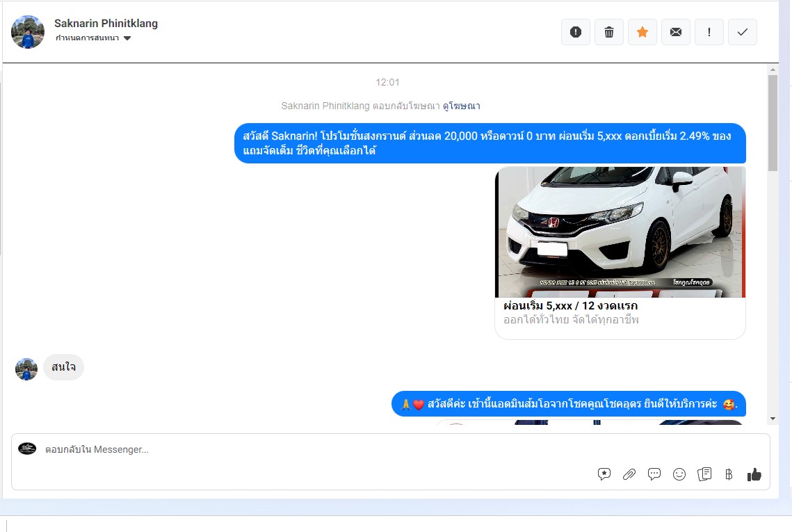
Task: Open the white Honda car ad image
Action: (x=620, y=232)
